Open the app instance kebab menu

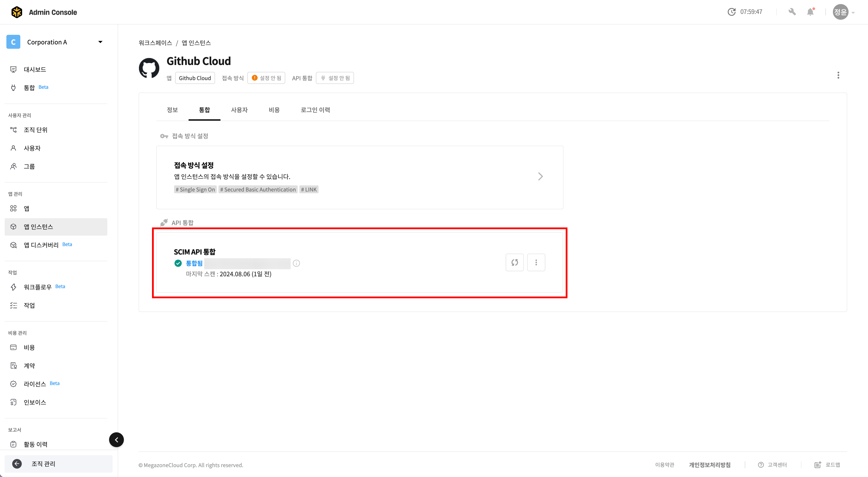[838, 75]
